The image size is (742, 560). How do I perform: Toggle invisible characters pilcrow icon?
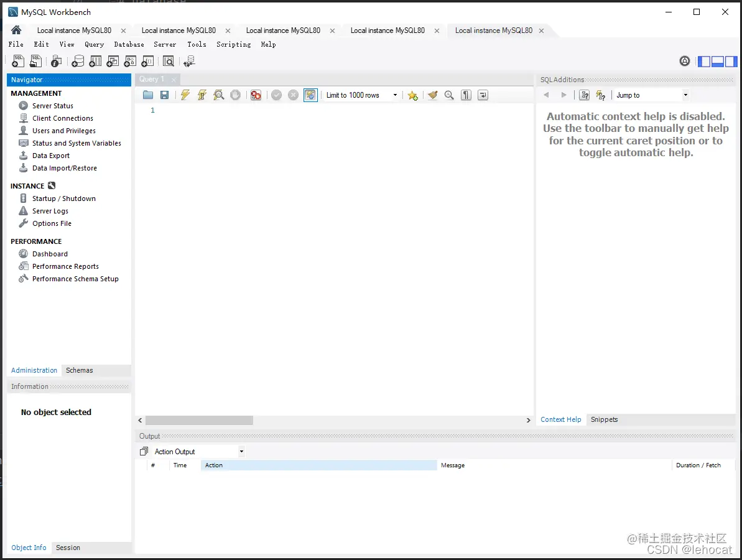point(466,95)
